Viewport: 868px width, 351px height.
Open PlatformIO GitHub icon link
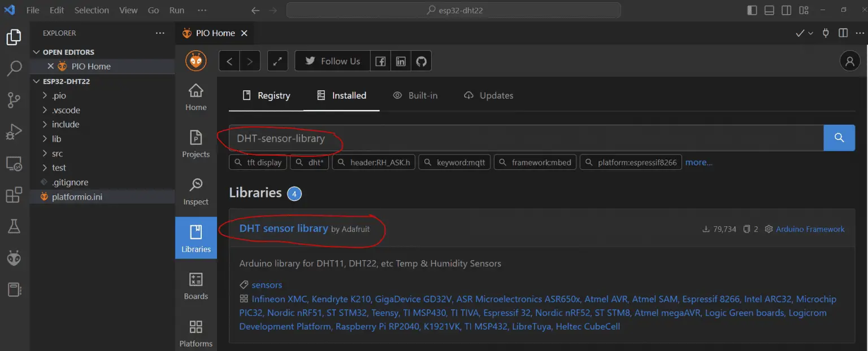(421, 62)
